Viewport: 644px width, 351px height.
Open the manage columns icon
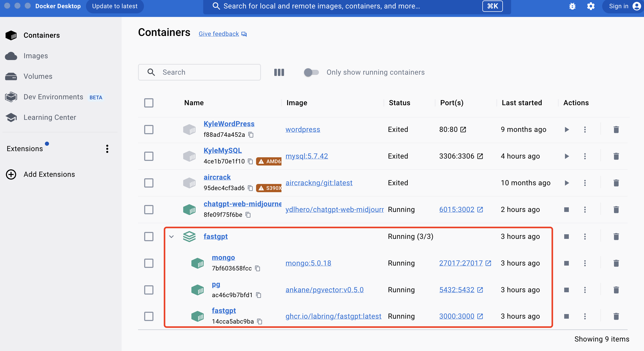(x=279, y=72)
